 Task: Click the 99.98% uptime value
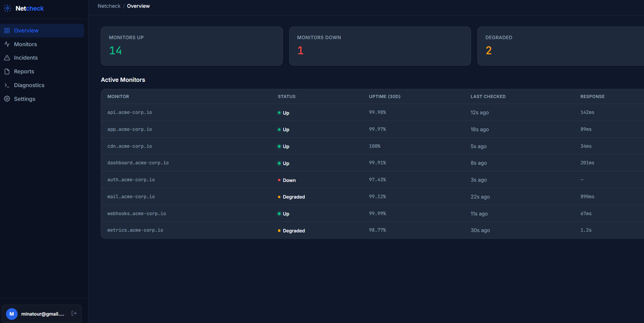(x=377, y=112)
